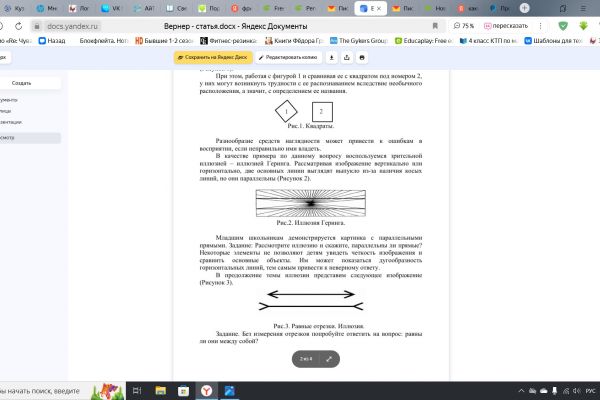Open the three-dot page options menu
Screen dimensions: 600x400
coord(540,26)
